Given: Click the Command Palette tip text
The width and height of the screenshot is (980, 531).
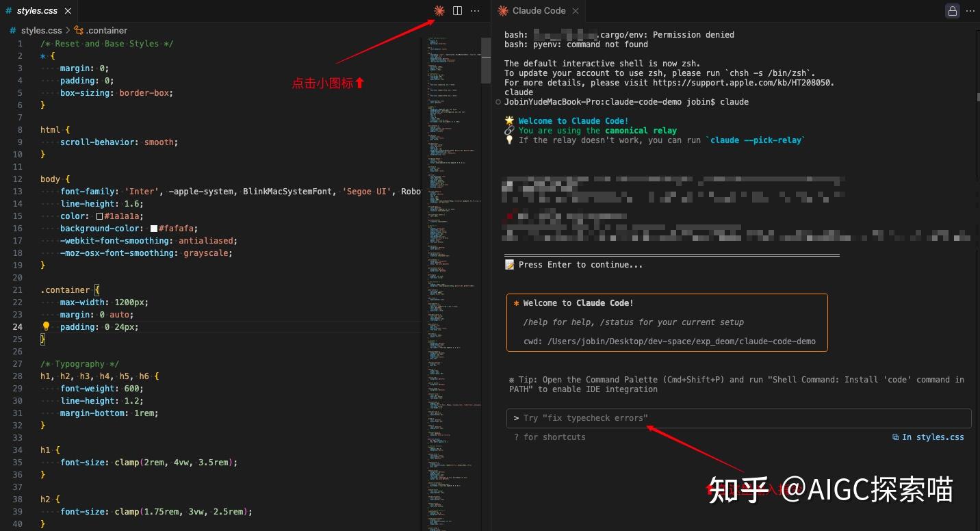Looking at the screenshot, I should pyautogui.click(x=736, y=385).
